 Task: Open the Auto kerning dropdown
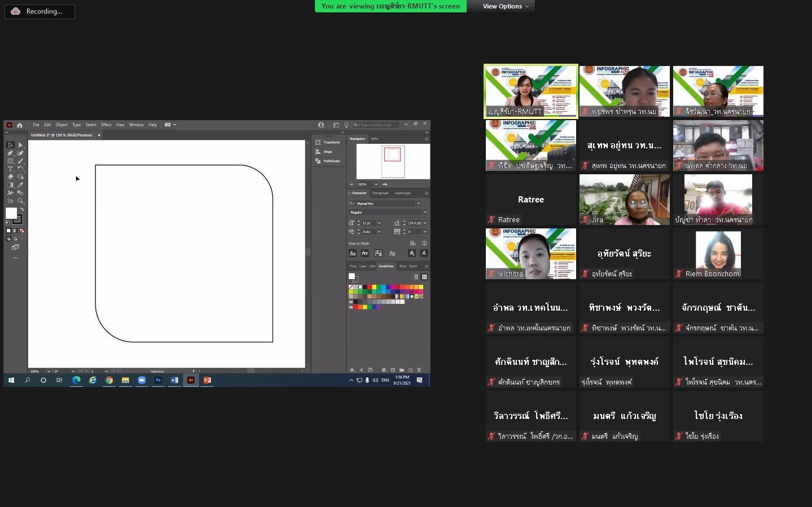click(379, 232)
